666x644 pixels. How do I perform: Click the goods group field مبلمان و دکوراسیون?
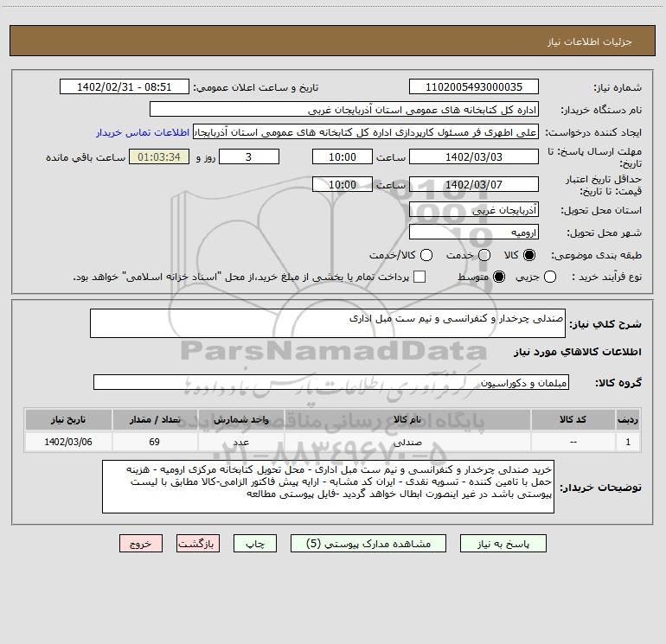331,382
